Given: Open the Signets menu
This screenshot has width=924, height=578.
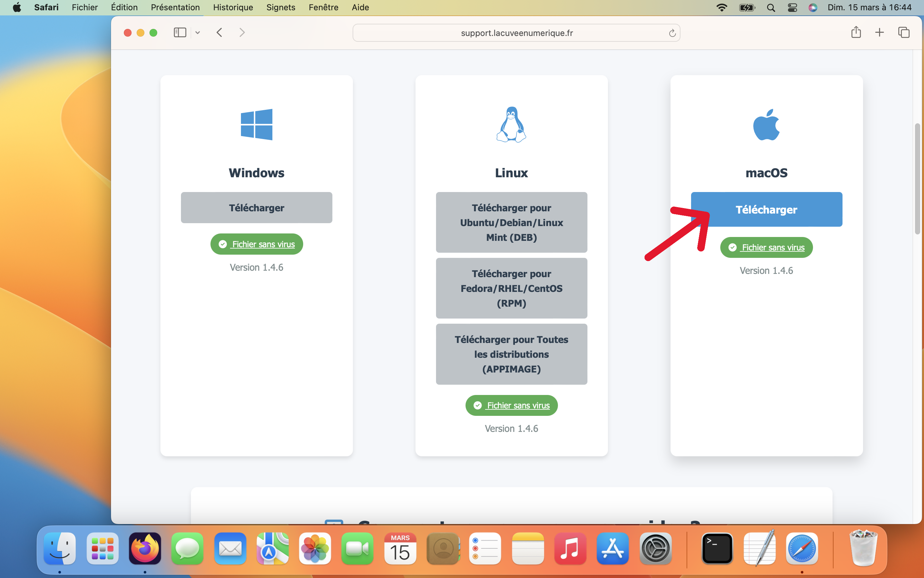Looking at the screenshot, I should [281, 7].
